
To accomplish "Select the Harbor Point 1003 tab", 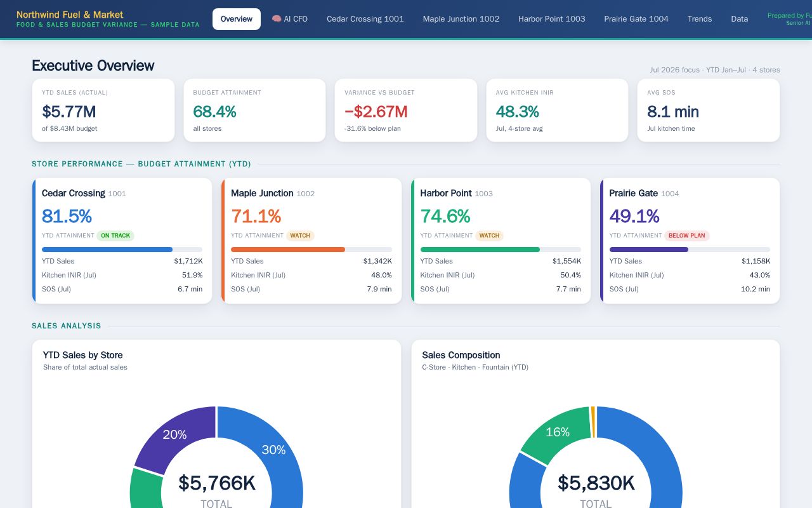I will point(552,19).
